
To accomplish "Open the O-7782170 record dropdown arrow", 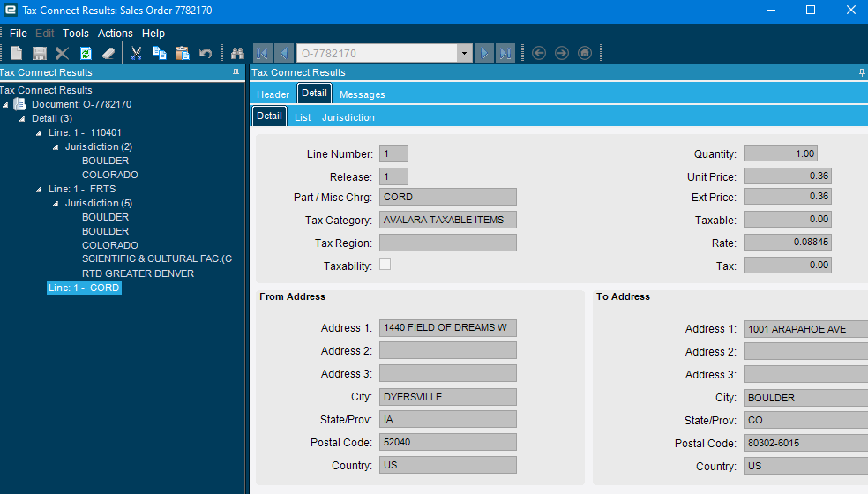I will click(x=465, y=53).
